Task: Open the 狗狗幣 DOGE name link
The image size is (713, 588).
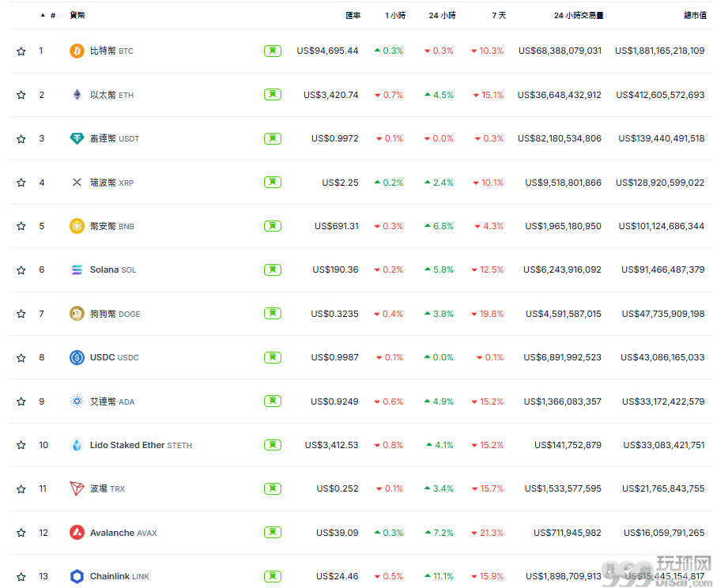Action: tap(115, 314)
